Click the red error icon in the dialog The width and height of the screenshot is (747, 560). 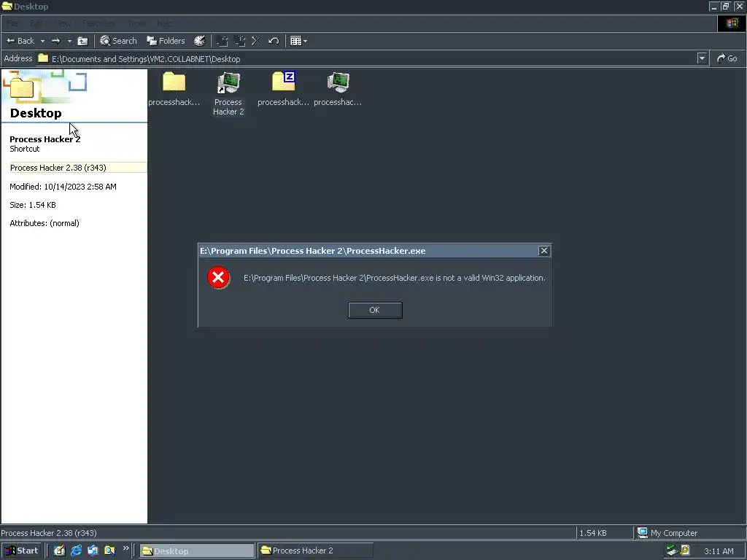point(219,278)
